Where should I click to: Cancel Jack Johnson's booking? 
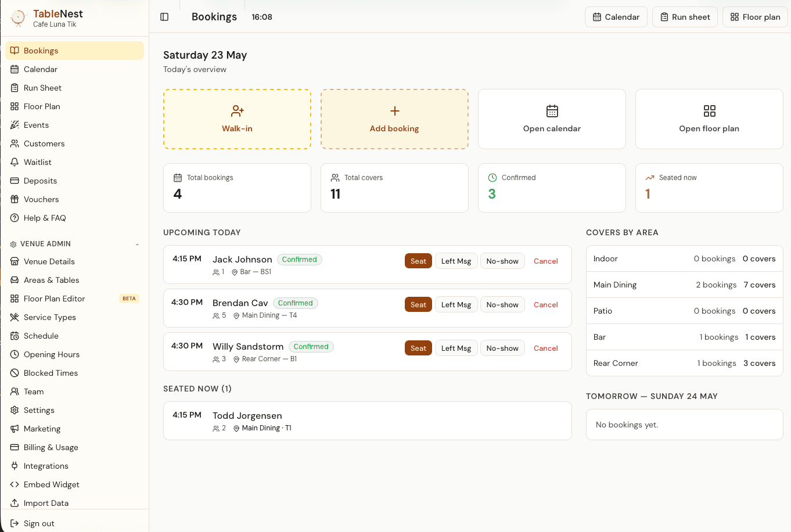(x=546, y=261)
